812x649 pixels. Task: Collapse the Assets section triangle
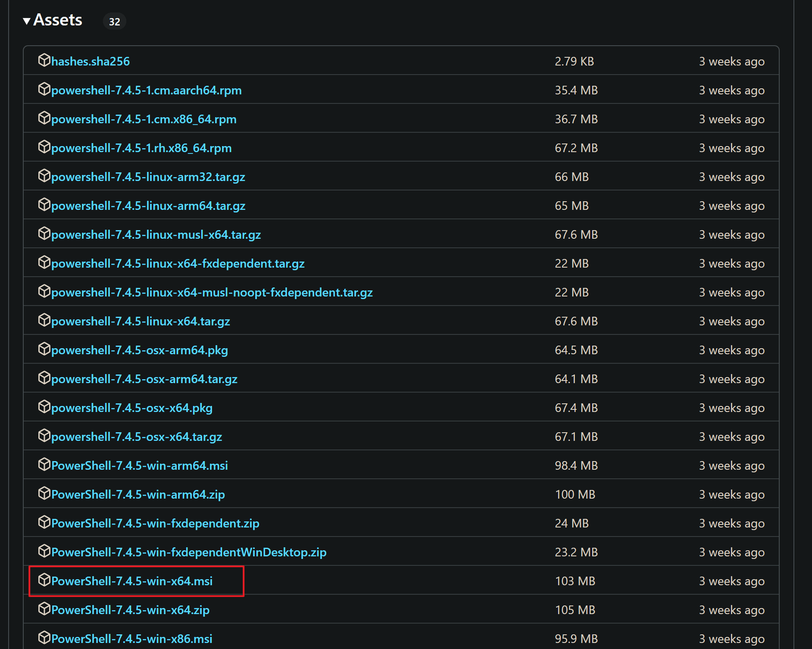[27, 21]
